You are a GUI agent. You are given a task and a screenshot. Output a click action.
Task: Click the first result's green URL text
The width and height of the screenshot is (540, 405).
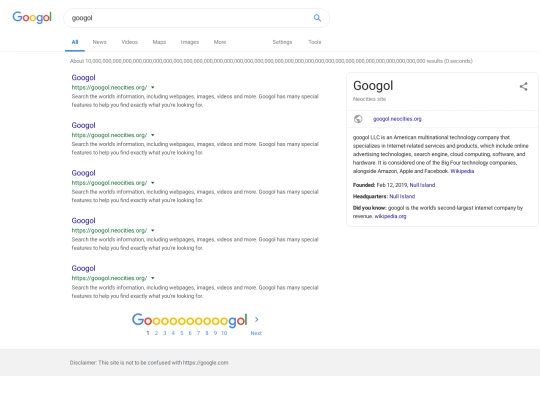tap(109, 87)
